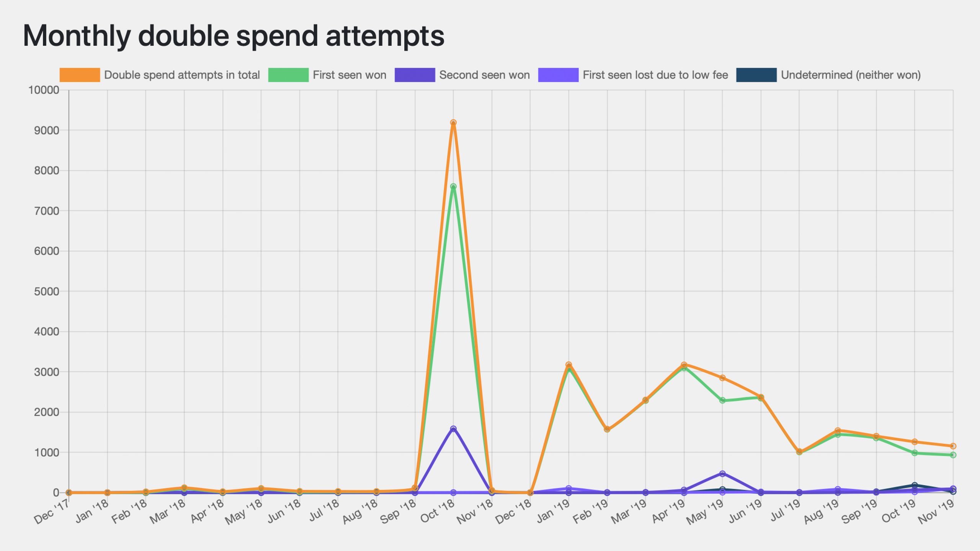Viewport: 980px width, 551px height.
Task: Click the purple 'Second seen won' Oct '18 point
Action: (453, 429)
